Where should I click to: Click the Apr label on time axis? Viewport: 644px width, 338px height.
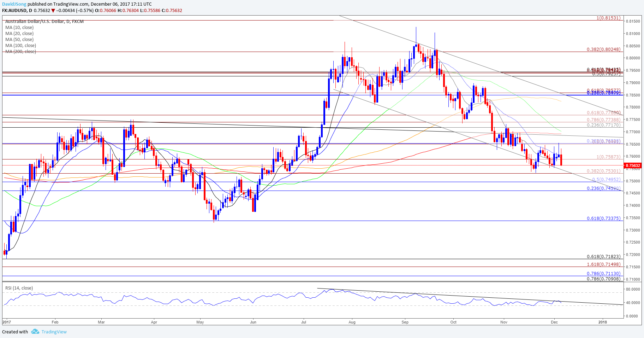tap(154, 322)
